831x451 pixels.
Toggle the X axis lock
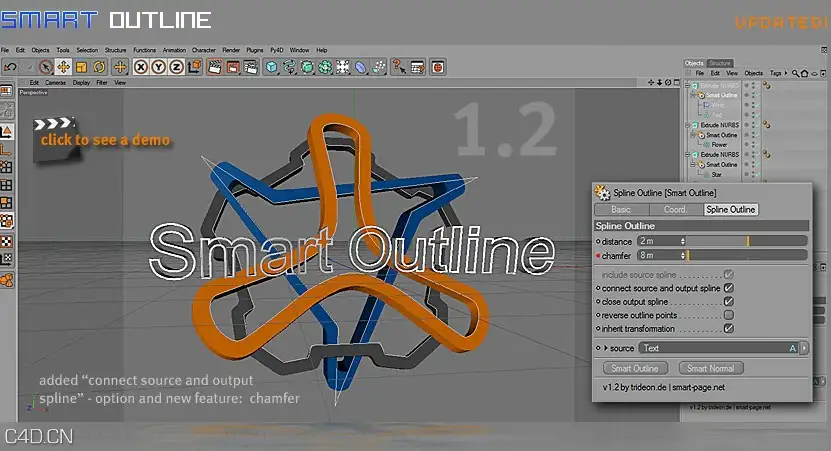click(140, 67)
